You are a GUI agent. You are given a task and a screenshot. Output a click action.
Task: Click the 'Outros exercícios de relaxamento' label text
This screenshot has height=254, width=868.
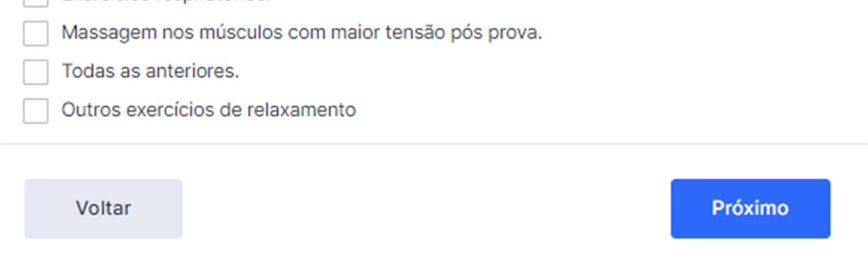point(209,110)
